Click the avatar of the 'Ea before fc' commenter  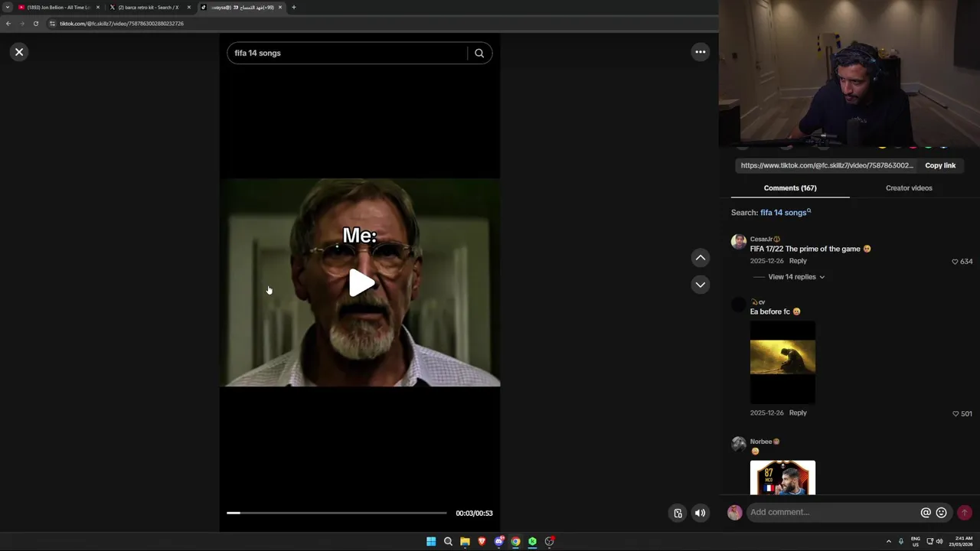738,305
